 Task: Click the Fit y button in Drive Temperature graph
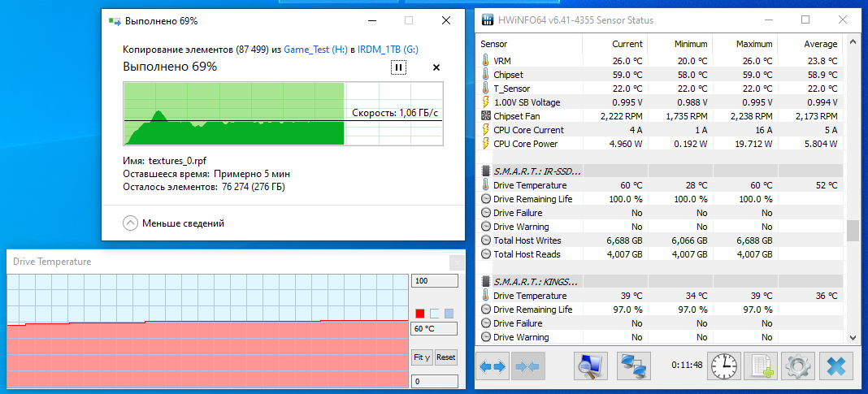click(423, 357)
